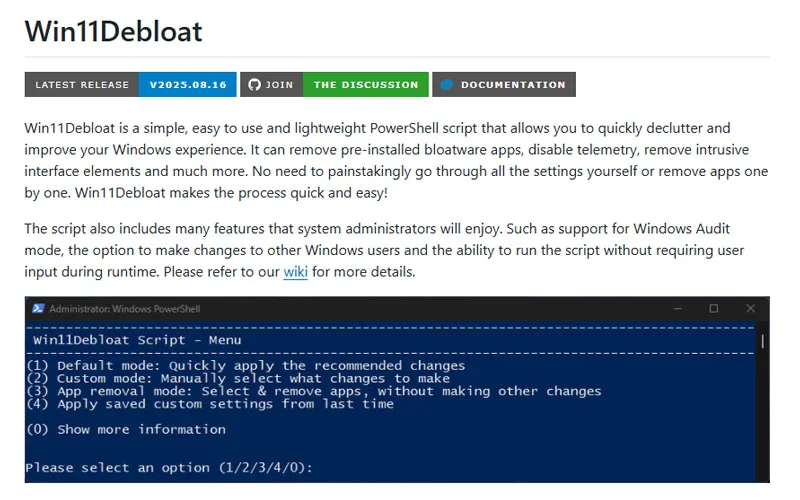Click the GitHub logo in the Join badge
The width and height of the screenshot is (800, 500).
tap(254, 85)
